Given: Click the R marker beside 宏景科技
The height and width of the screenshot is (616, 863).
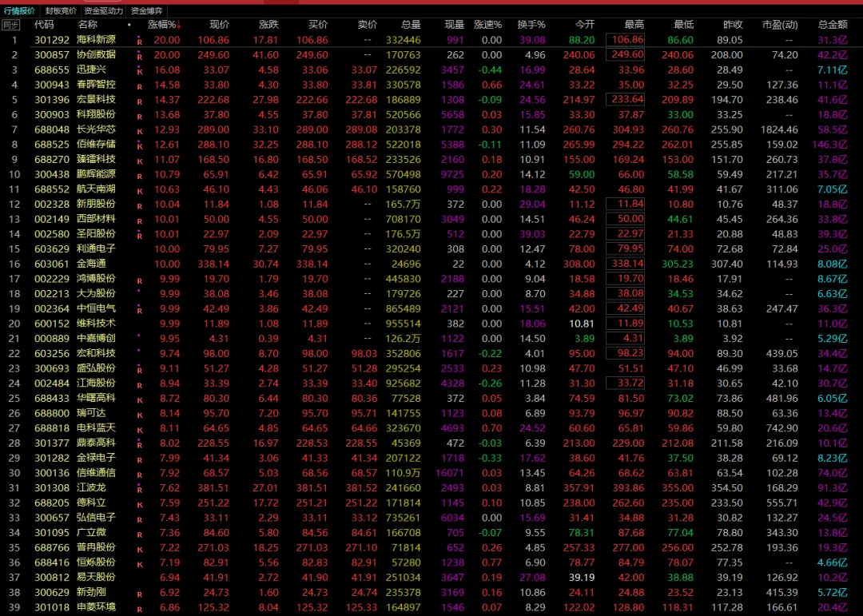Looking at the screenshot, I should [140, 101].
